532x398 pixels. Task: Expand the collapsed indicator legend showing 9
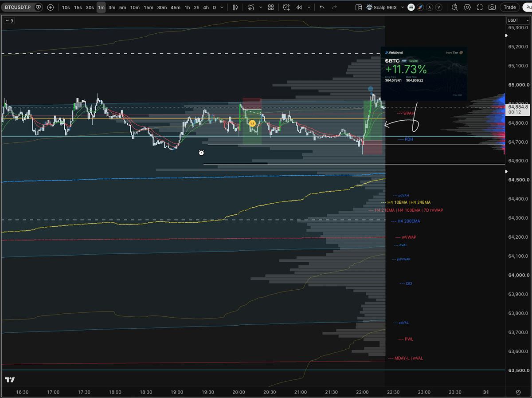pos(9,20)
